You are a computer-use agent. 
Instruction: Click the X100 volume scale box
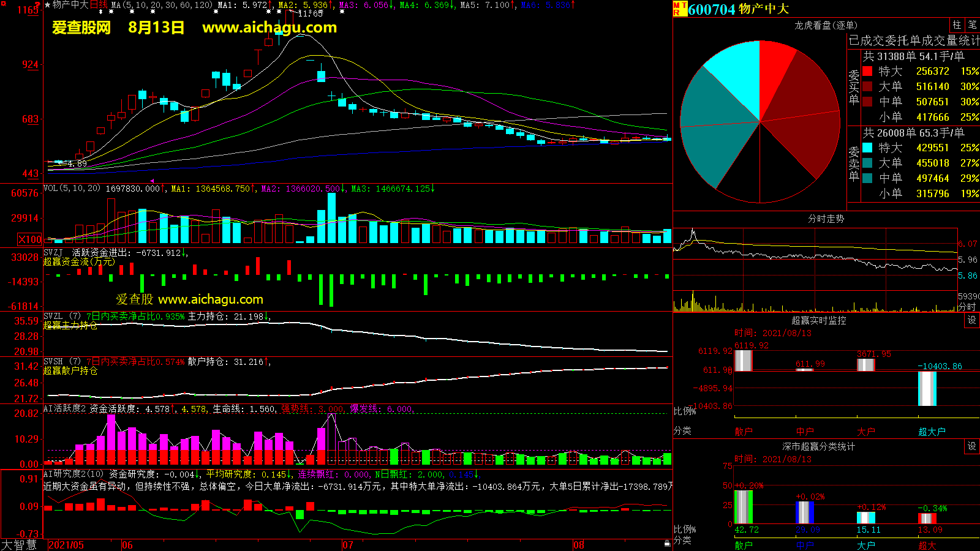tap(29, 239)
